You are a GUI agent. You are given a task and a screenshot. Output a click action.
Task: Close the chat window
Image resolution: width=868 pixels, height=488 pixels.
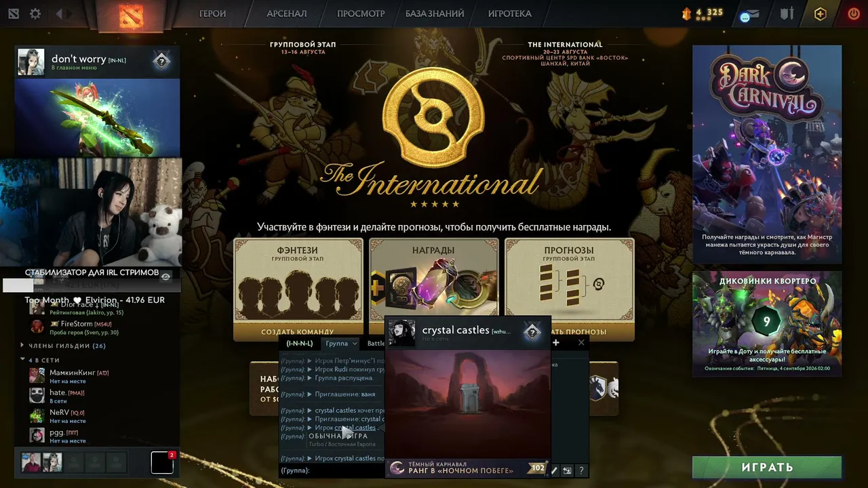coord(581,343)
